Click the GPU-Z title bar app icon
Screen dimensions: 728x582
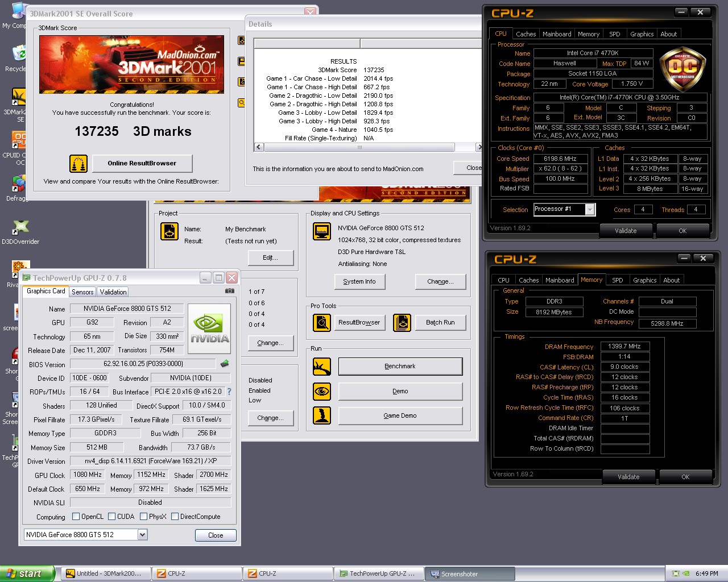pos(26,278)
